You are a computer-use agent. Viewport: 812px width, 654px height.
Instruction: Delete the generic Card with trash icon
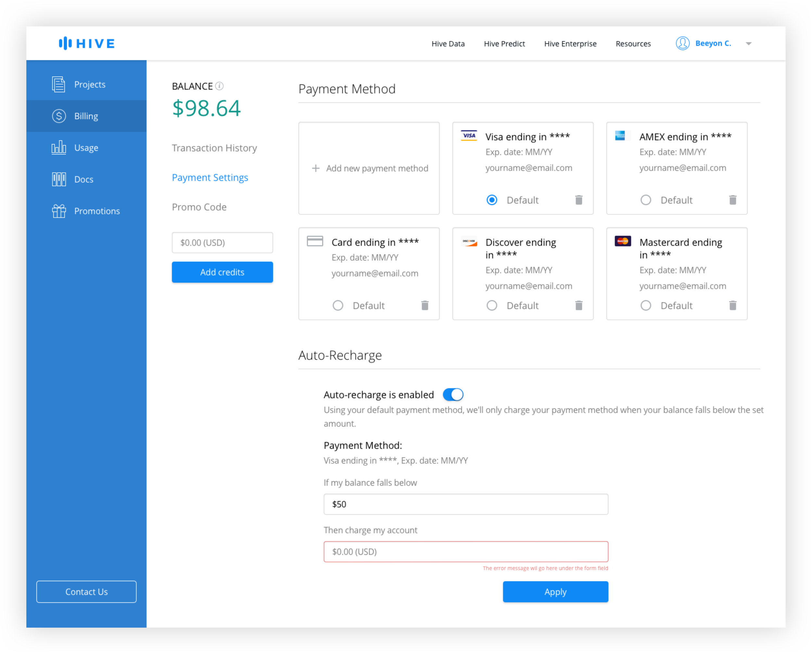[425, 305]
